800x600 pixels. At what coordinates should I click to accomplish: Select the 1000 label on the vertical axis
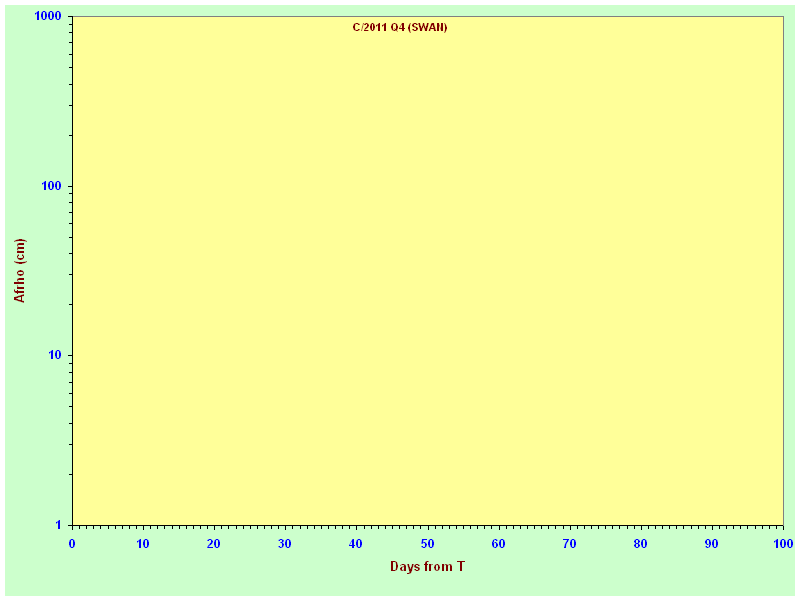coord(47,16)
